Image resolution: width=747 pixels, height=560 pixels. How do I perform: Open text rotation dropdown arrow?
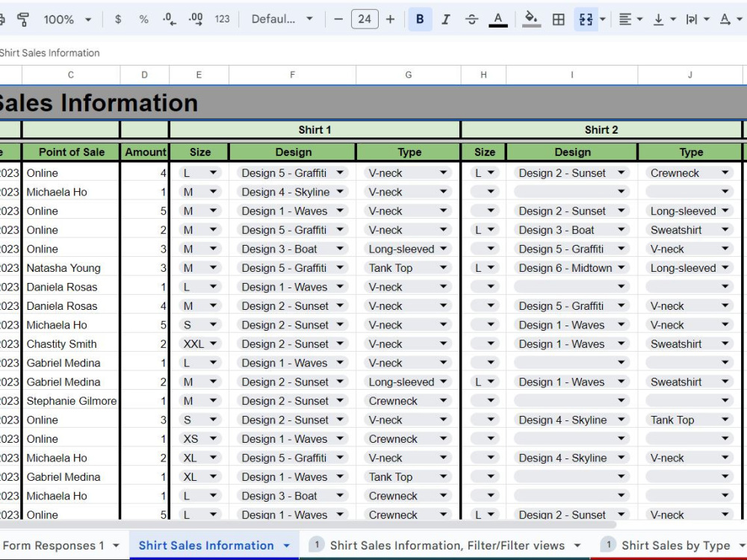(x=740, y=19)
